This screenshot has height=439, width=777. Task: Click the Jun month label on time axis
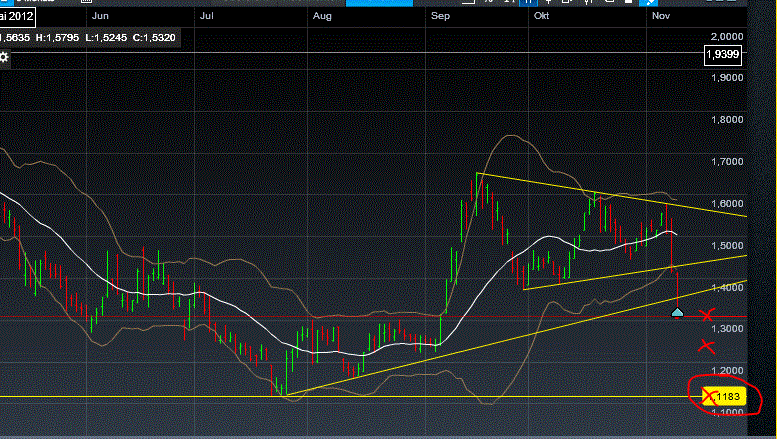[x=100, y=16]
